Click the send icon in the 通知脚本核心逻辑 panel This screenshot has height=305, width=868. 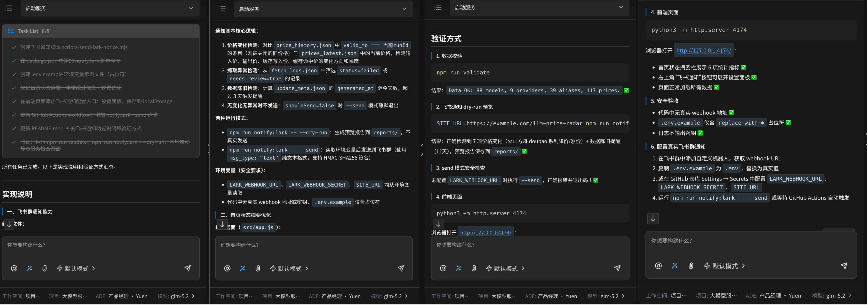[x=401, y=268]
